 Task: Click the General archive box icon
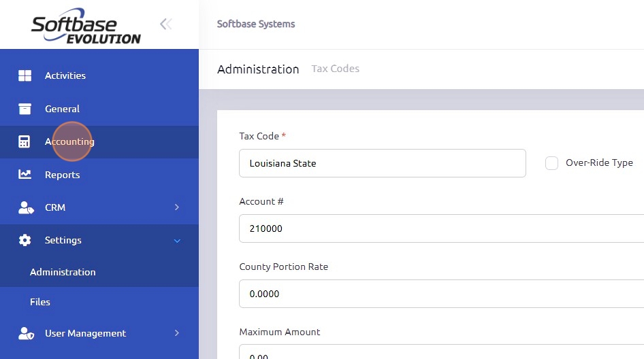pyautogui.click(x=25, y=109)
